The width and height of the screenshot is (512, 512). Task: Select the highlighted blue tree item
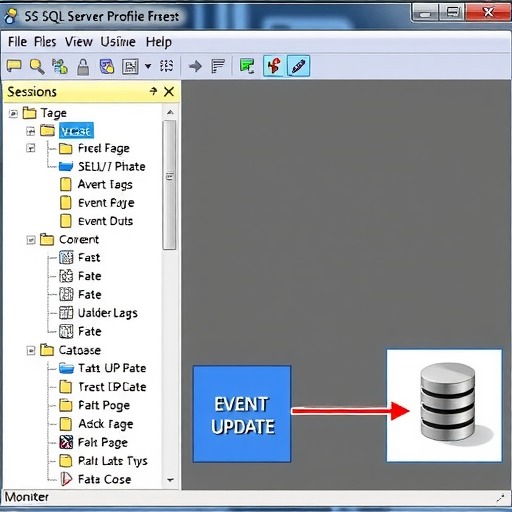(76, 131)
